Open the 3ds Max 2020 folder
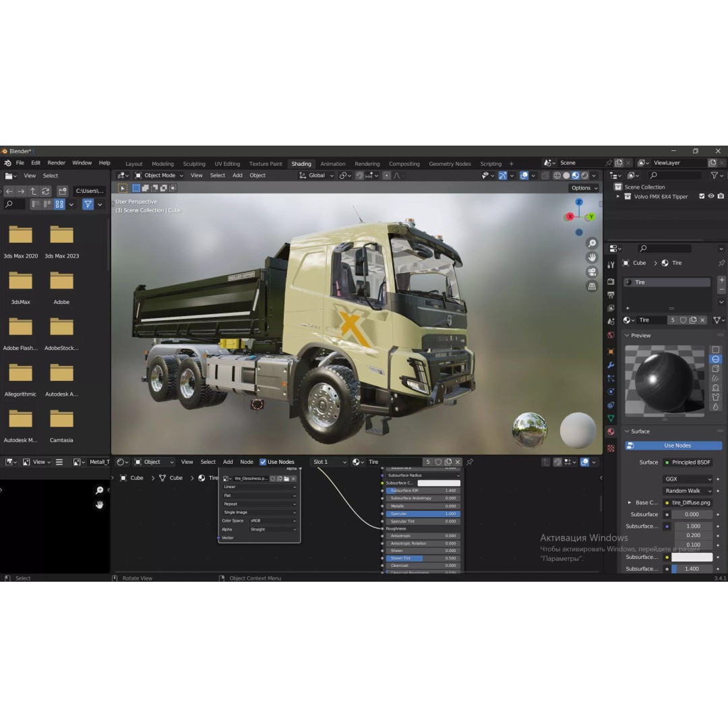Screen dimensions: 728x728 20,241
